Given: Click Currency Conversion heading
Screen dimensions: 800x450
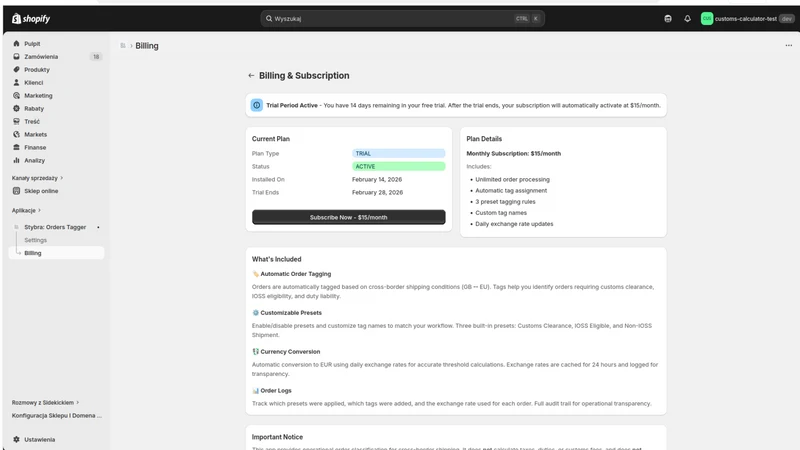Looking at the screenshot, I should click(x=290, y=352).
